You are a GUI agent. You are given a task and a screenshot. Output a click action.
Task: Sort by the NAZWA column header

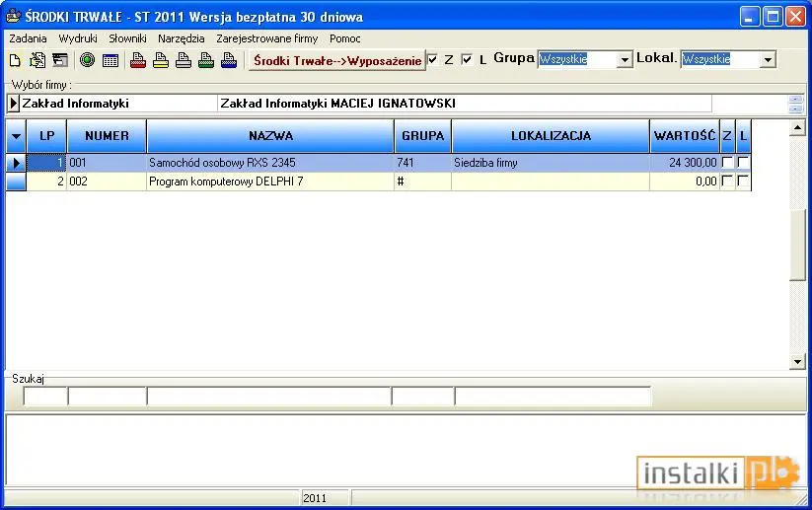click(x=270, y=136)
